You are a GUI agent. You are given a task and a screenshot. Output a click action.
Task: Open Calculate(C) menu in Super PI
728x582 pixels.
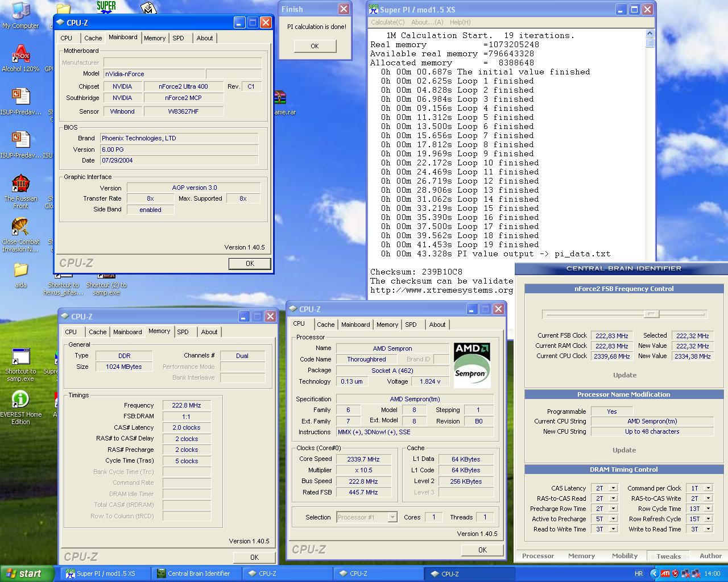(x=388, y=22)
